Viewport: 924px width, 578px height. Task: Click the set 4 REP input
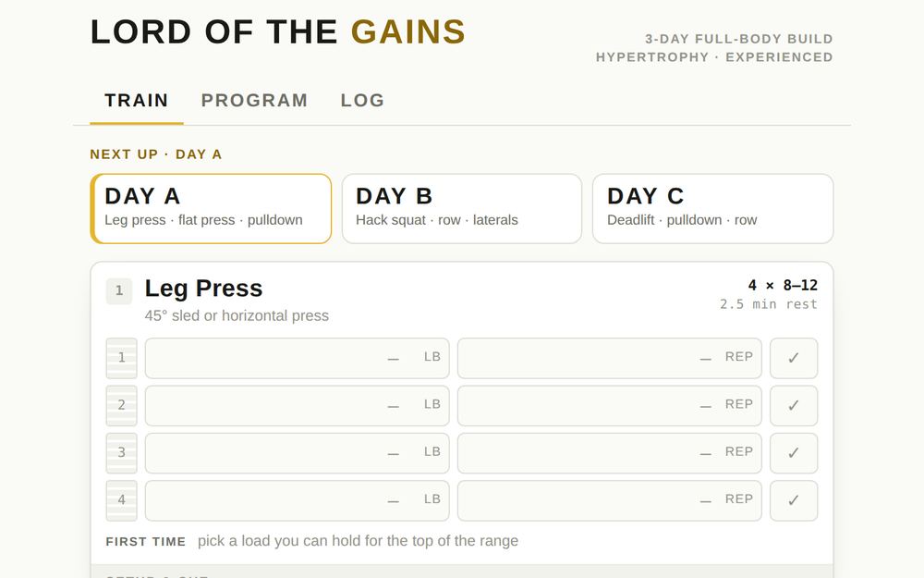point(609,500)
